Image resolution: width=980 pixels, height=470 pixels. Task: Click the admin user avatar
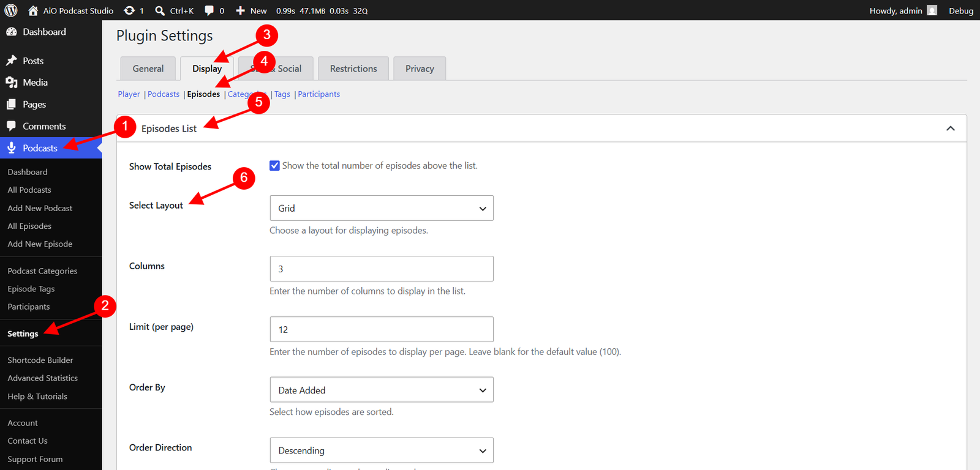pyautogui.click(x=932, y=10)
